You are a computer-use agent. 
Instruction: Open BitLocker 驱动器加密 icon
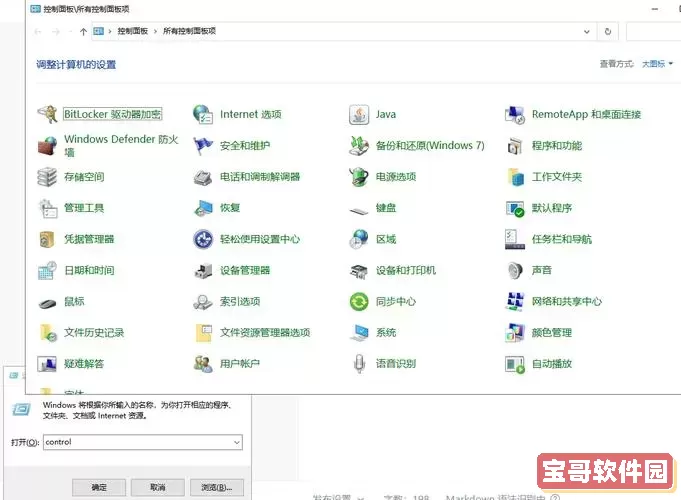pos(47,114)
